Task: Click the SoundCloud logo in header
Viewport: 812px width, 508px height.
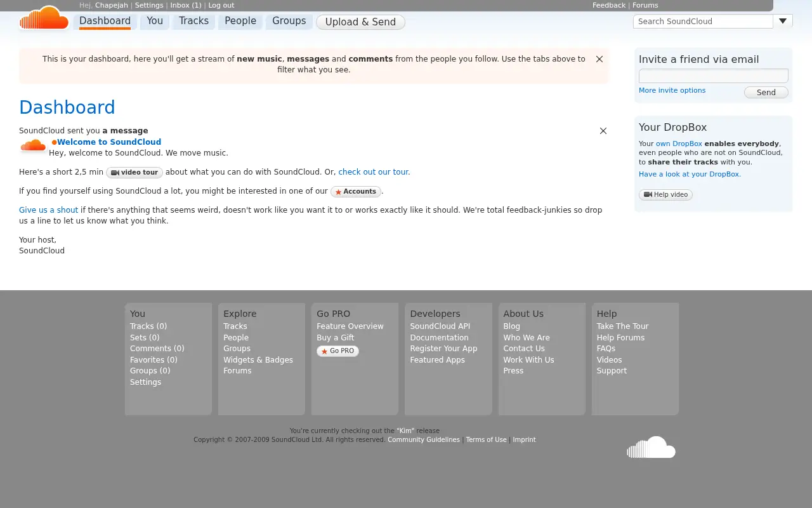Action: click(x=44, y=18)
